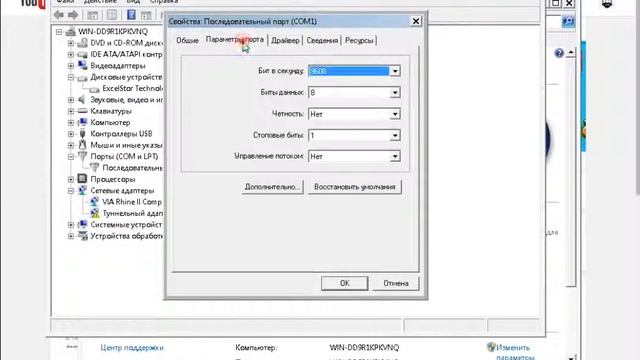
Task: Click the Туннельный адаптер warning icon
Action: click(94, 213)
